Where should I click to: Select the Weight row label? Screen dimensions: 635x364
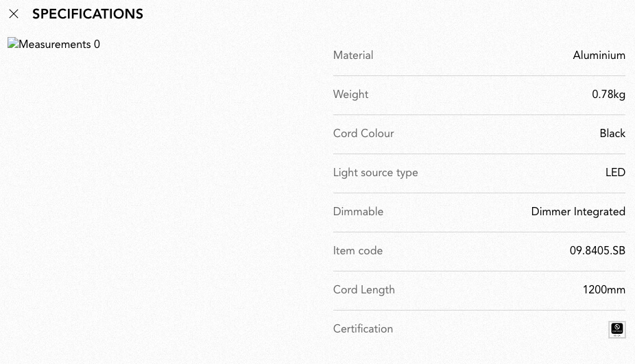[350, 95]
